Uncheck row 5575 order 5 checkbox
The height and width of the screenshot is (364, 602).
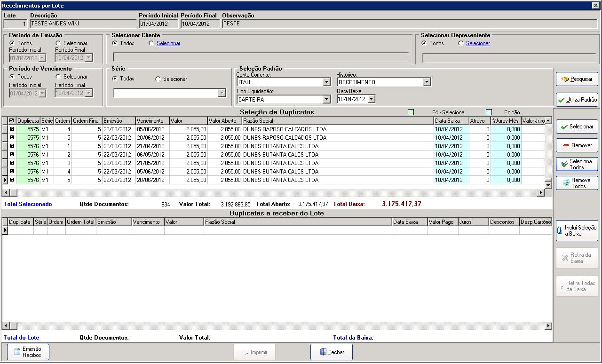coord(12,138)
